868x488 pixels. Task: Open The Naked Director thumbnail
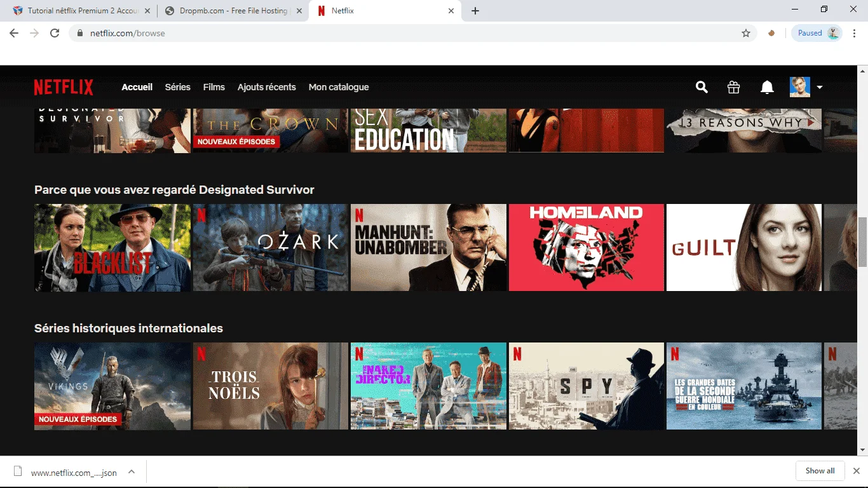(x=429, y=386)
